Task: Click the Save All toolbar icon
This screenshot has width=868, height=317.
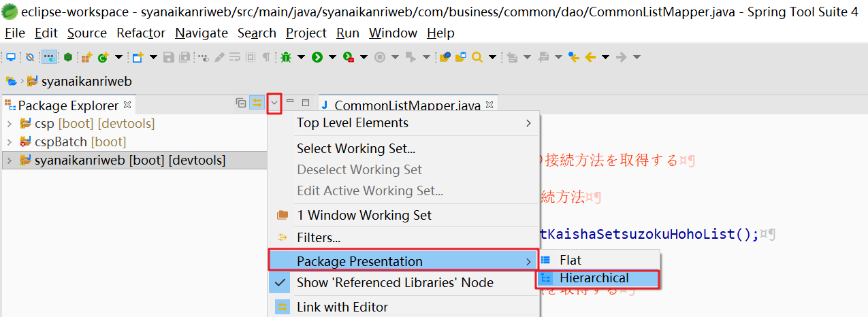Action: 184,57
